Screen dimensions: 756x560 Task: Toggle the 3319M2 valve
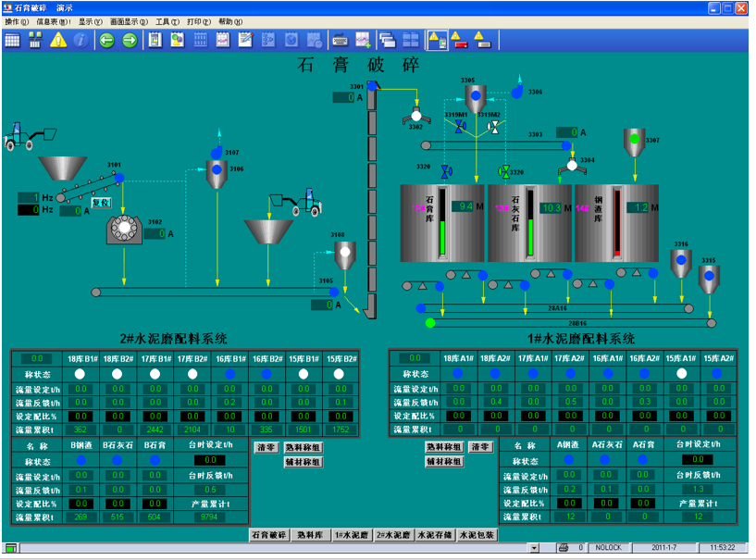(493, 127)
